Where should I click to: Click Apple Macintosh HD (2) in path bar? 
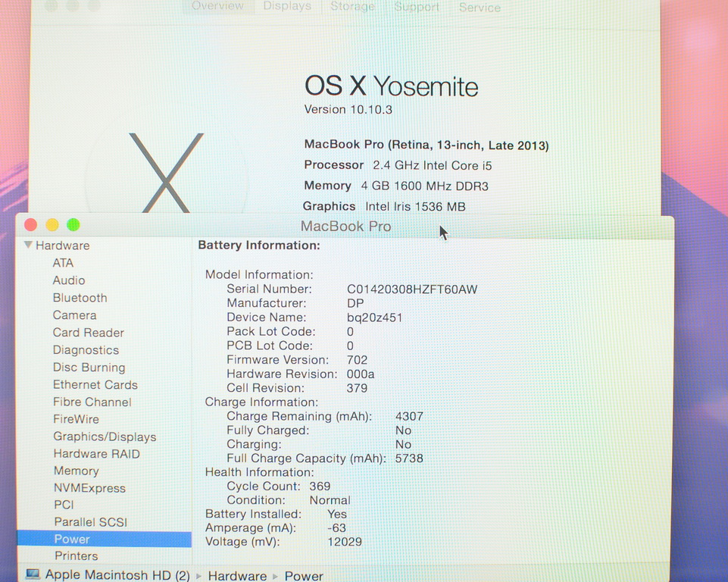tap(117, 575)
